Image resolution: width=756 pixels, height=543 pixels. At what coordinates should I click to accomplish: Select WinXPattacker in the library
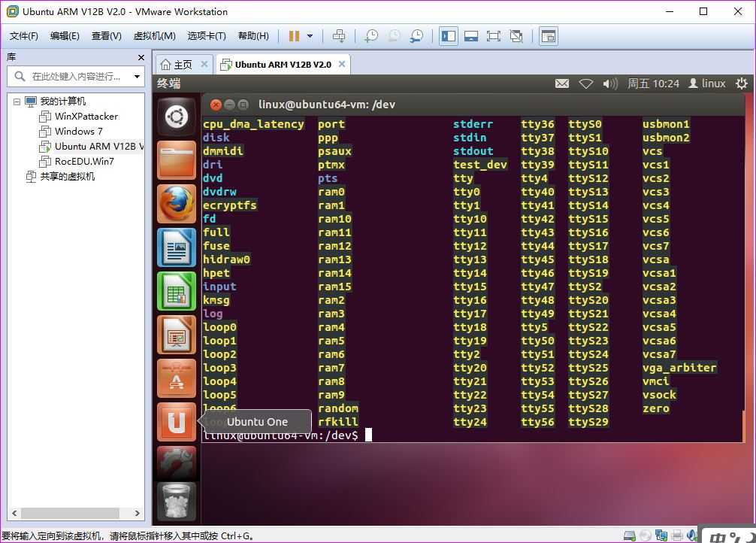point(86,117)
